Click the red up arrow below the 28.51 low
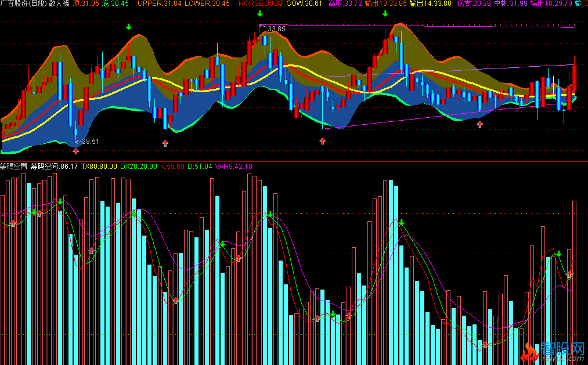Viewport: 588px width, 365px height. coord(75,151)
